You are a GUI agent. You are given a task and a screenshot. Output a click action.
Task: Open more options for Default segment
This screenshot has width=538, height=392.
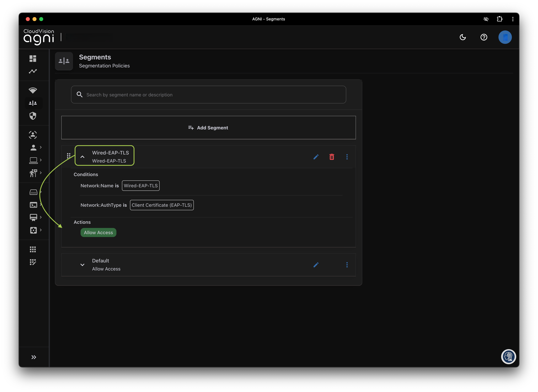tap(347, 265)
